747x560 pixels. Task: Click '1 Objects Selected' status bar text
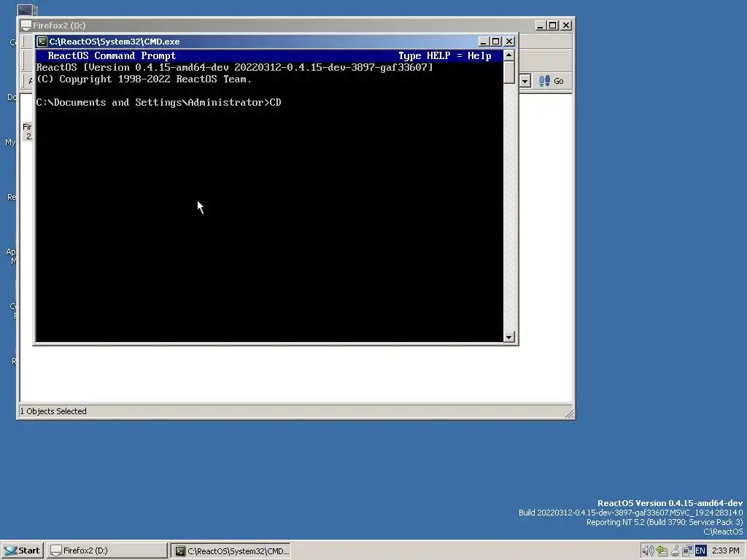pos(53,411)
